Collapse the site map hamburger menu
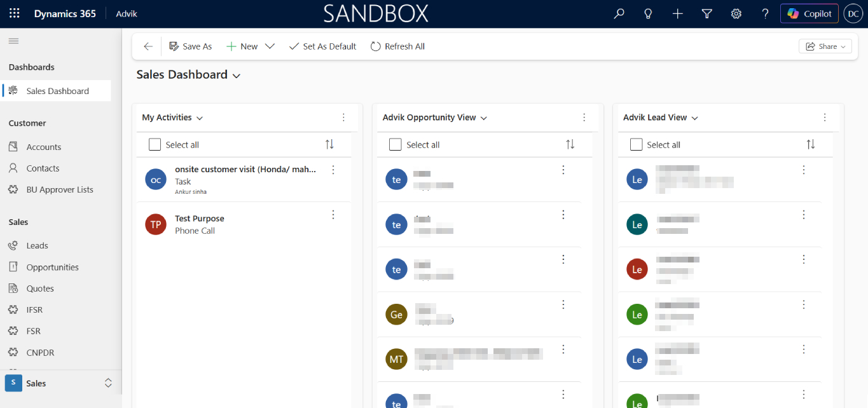This screenshot has height=408, width=868. [x=13, y=41]
